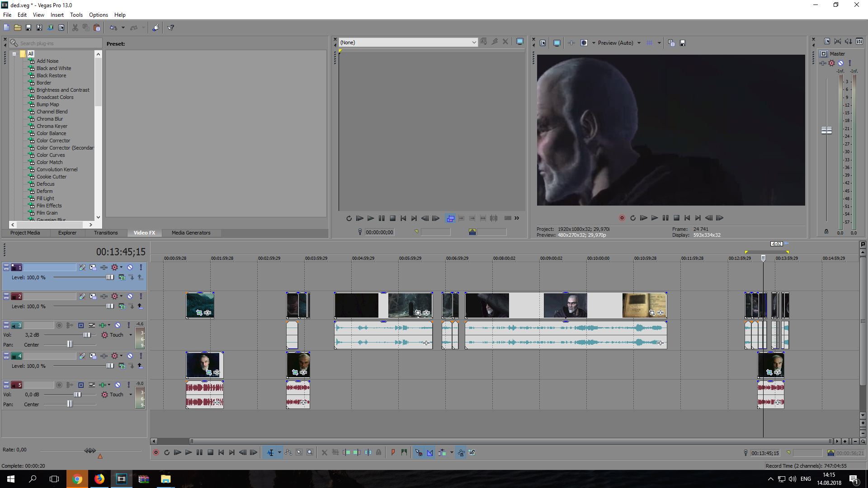
Task: Toggle Enable Snapping in timeline toolbar
Action: coord(419,452)
